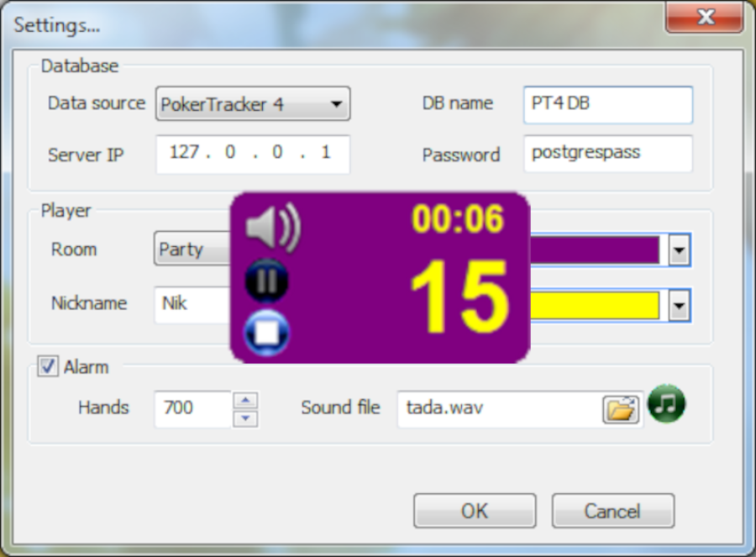The height and width of the screenshot is (557, 756).
Task: Expand the purple color dropdown arrow
Action: point(680,250)
